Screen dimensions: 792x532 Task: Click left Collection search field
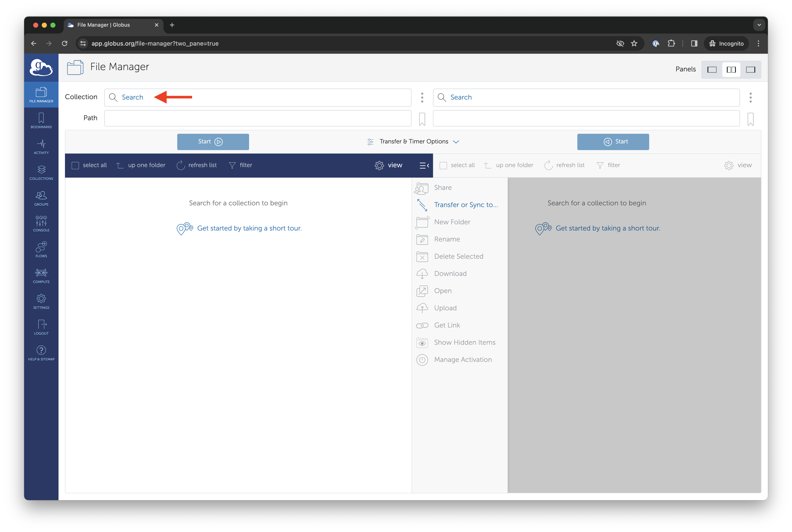[257, 97]
